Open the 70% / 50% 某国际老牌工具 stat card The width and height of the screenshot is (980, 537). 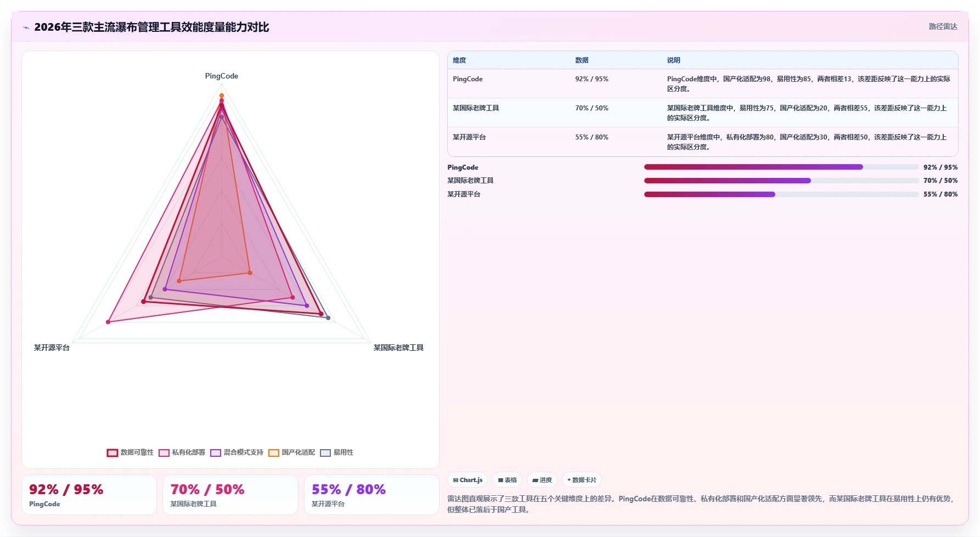pyautogui.click(x=230, y=495)
